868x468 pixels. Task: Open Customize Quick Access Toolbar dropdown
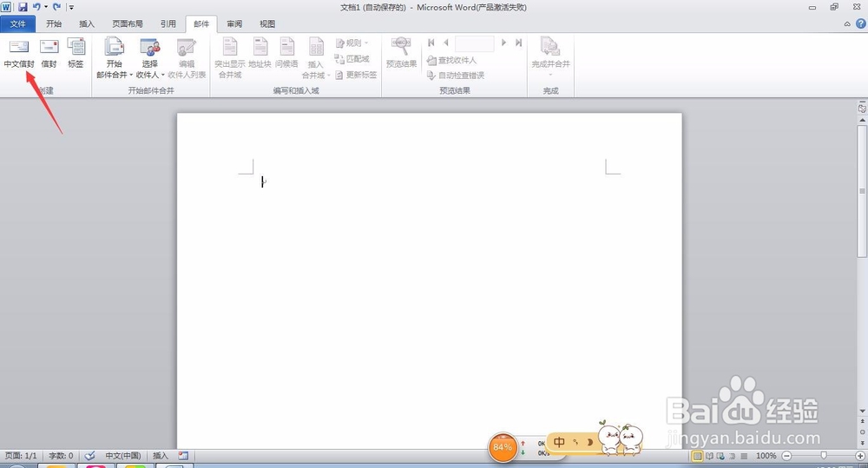pyautogui.click(x=71, y=8)
